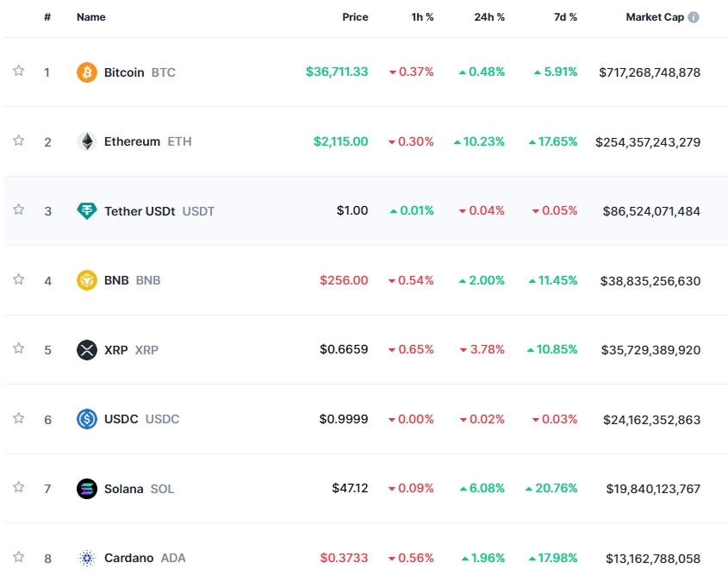Screen dimensions: 728x588
Task: Click the Bitcoin coin logo icon
Action: (x=87, y=72)
